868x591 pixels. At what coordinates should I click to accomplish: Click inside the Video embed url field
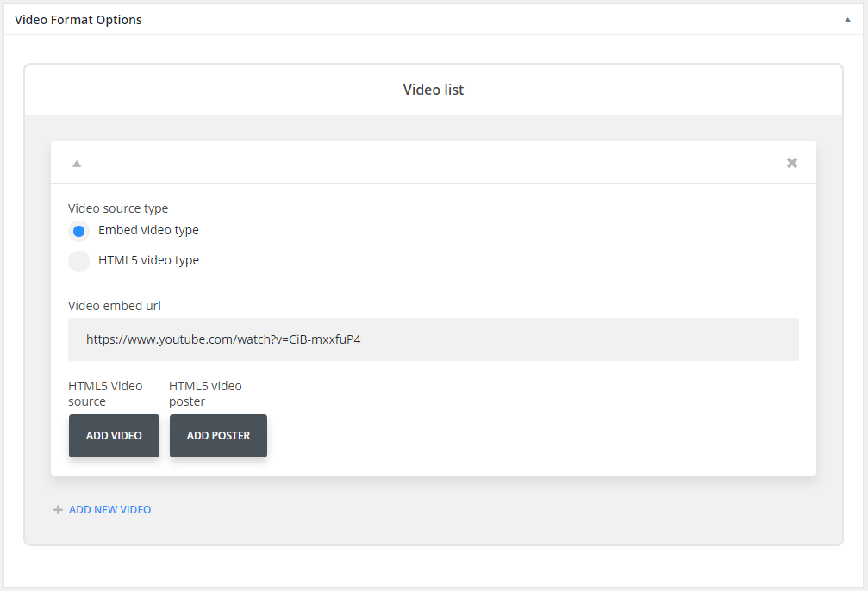pyautogui.click(x=434, y=339)
